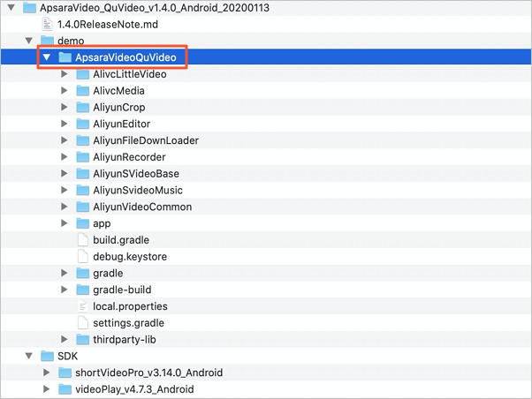Click the build.gradle file icon
The image size is (532, 399).
pos(82,240)
